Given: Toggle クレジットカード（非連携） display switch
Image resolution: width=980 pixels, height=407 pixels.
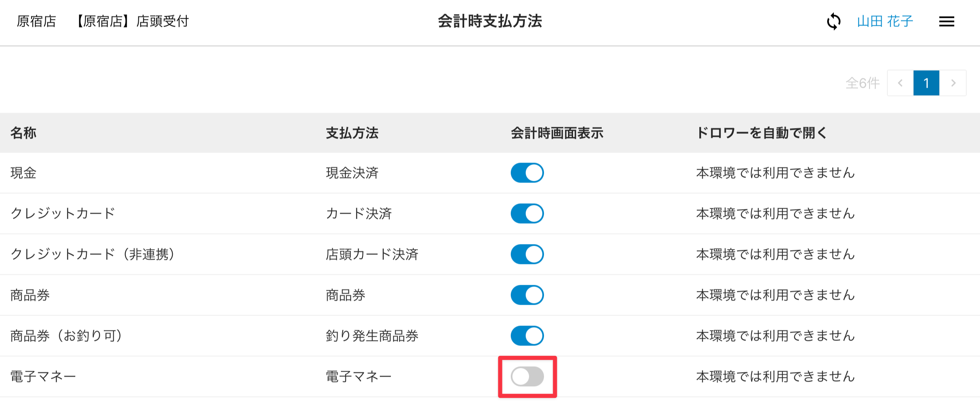Looking at the screenshot, I should click(x=527, y=254).
